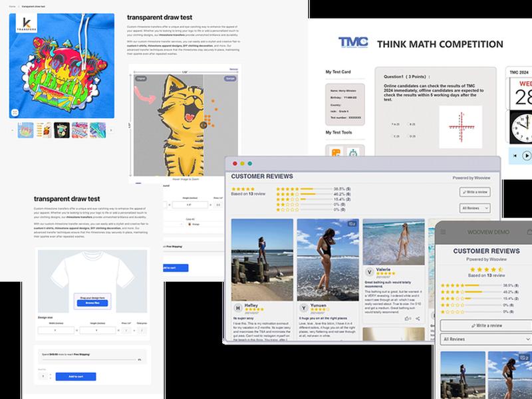Expand the All Reviews dropdown in the mobile view

486,339
